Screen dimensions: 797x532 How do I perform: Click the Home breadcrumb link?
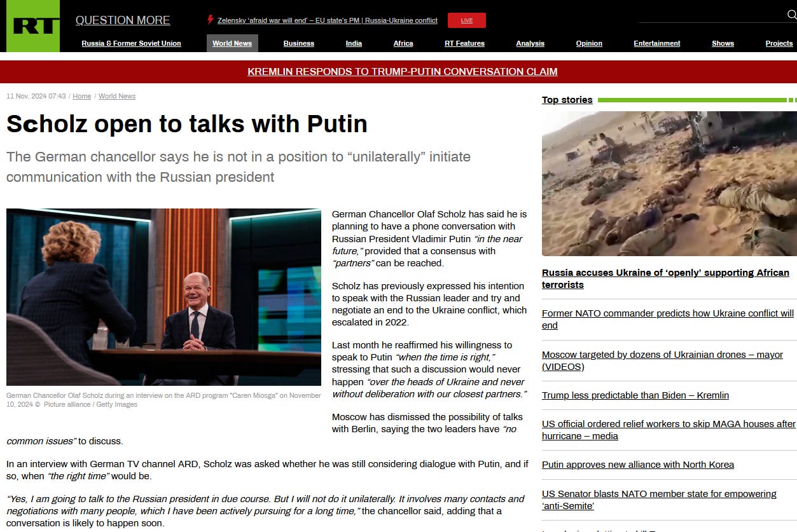pos(81,96)
